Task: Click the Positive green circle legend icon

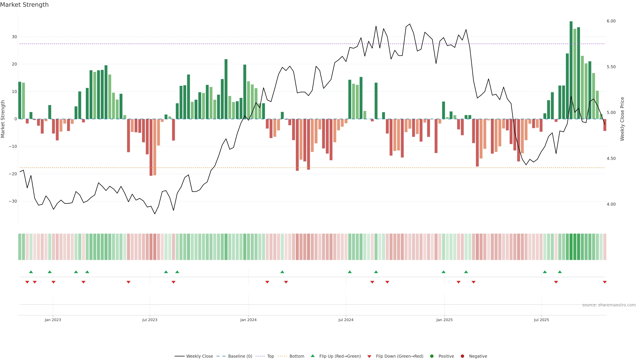Action: point(432,356)
